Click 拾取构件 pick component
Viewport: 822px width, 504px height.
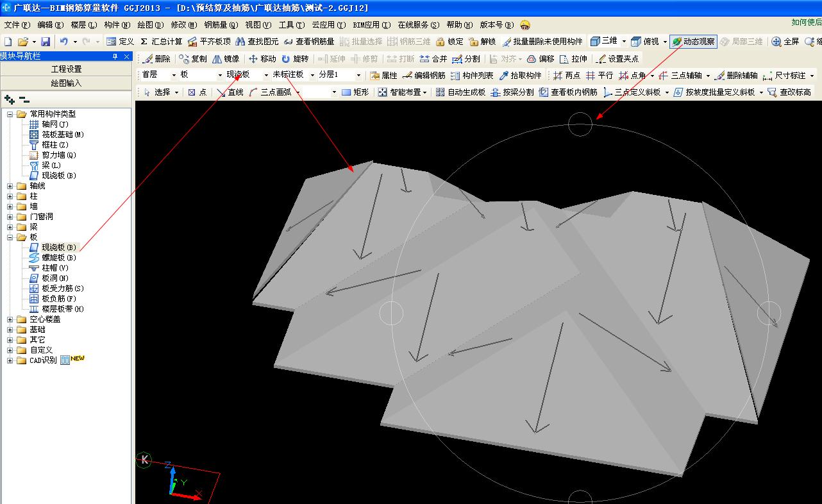[521, 75]
